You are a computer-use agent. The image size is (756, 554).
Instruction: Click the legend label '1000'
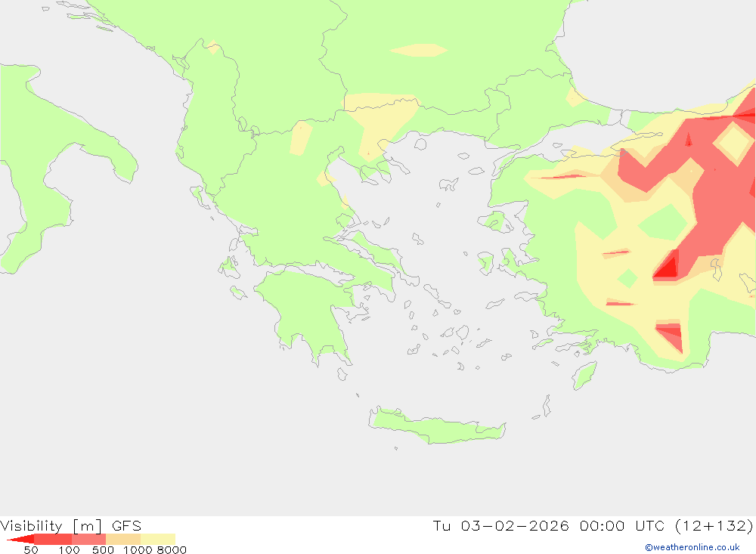click(138, 549)
